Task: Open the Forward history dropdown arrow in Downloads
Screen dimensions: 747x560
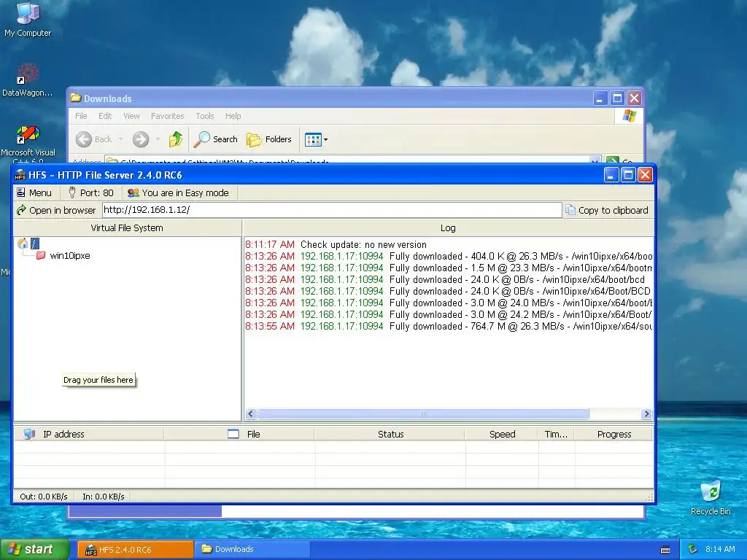Action: click(x=158, y=139)
